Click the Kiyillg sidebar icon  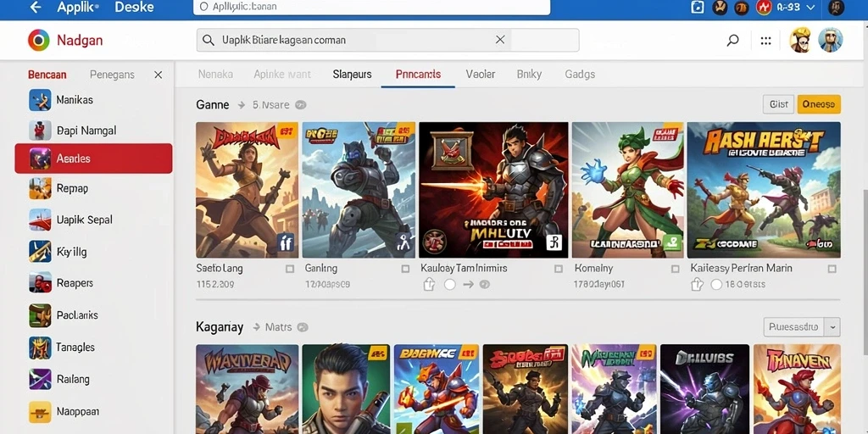coord(40,252)
